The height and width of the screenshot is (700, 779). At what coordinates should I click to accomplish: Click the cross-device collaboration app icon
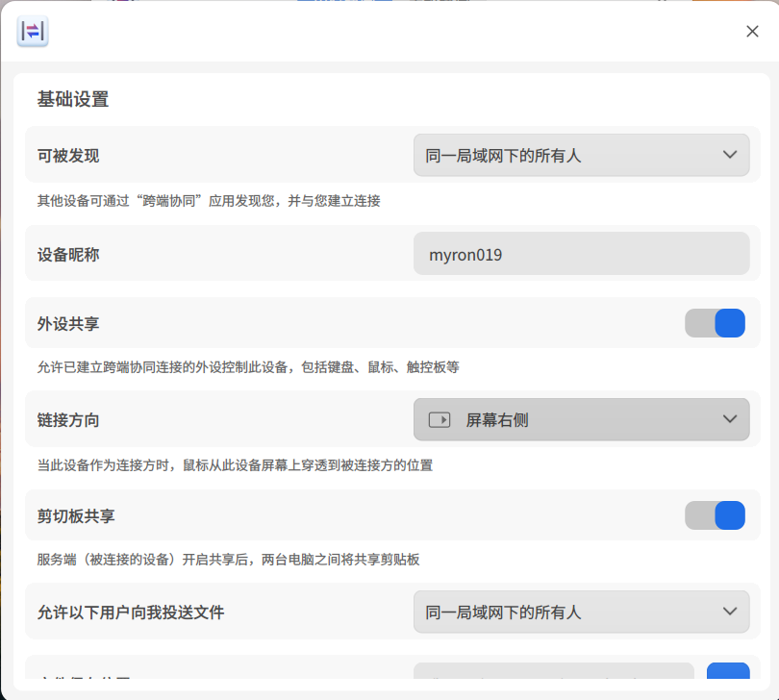click(x=33, y=32)
